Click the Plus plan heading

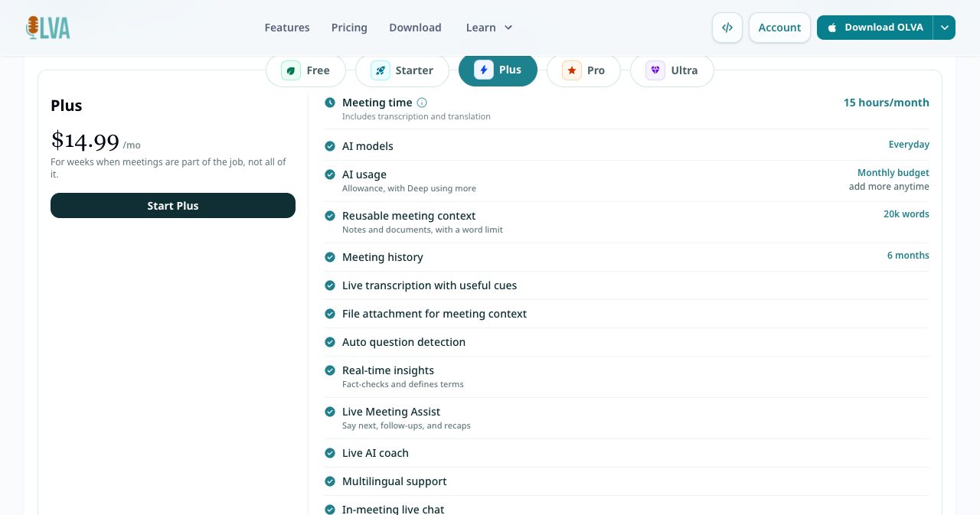coord(67,106)
